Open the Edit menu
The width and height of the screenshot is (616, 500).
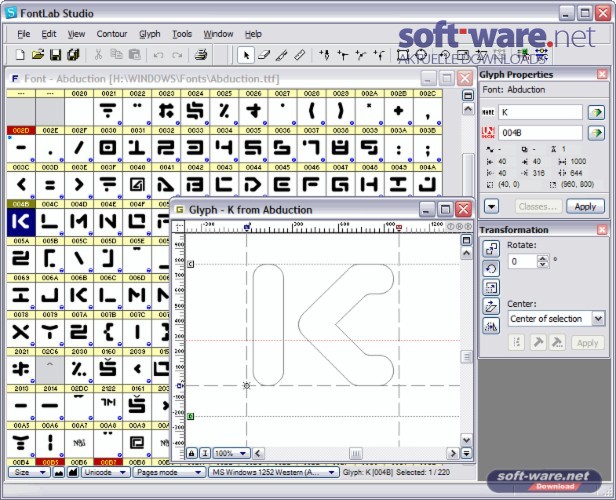(x=49, y=34)
